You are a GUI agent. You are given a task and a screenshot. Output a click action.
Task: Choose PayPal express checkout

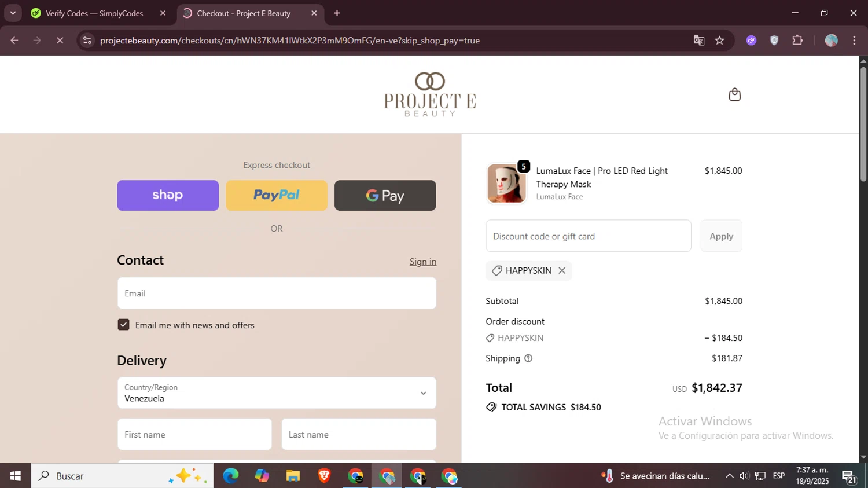tap(277, 195)
